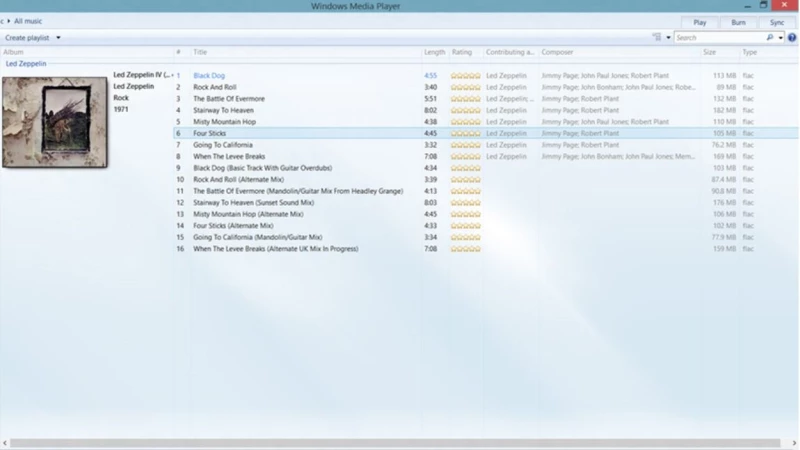Click the All music breadcrumb

point(28,21)
